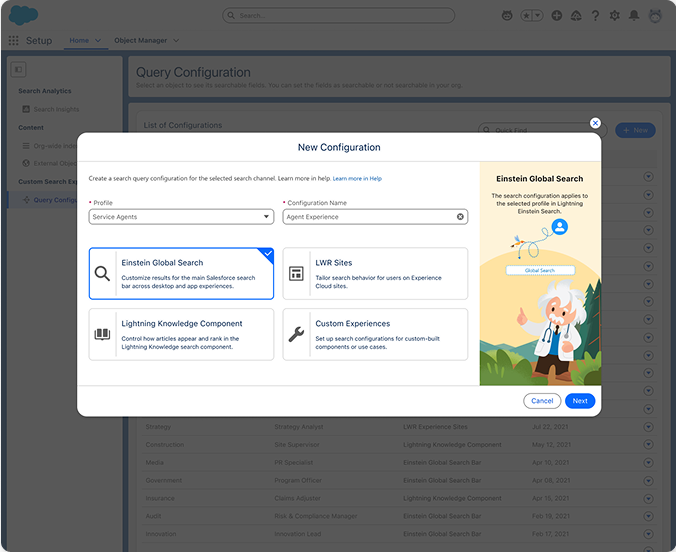Choose the LWR Sites configuration type
The width and height of the screenshot is (676, 552).
tap(375, 274)
